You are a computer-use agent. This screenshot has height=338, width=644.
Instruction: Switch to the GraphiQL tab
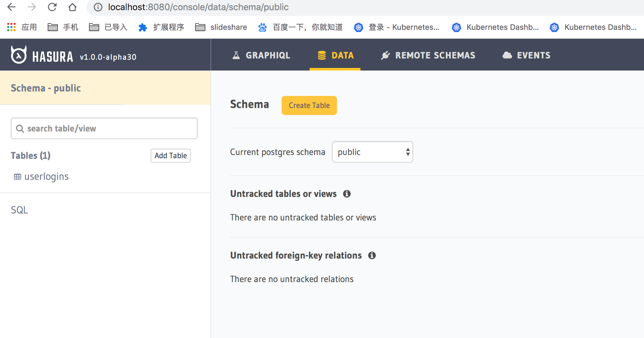(261, 55)
